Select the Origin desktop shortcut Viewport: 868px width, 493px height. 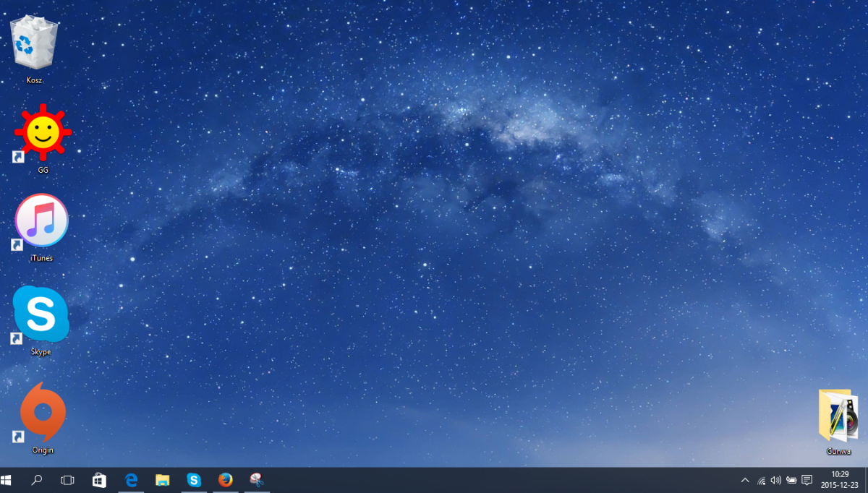[43, 411]
